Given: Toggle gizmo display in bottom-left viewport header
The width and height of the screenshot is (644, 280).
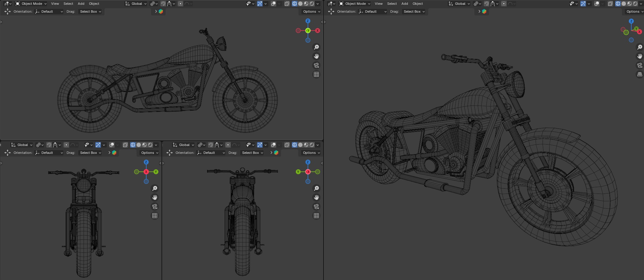Looking at the screenshot, I should pos(98,145).
